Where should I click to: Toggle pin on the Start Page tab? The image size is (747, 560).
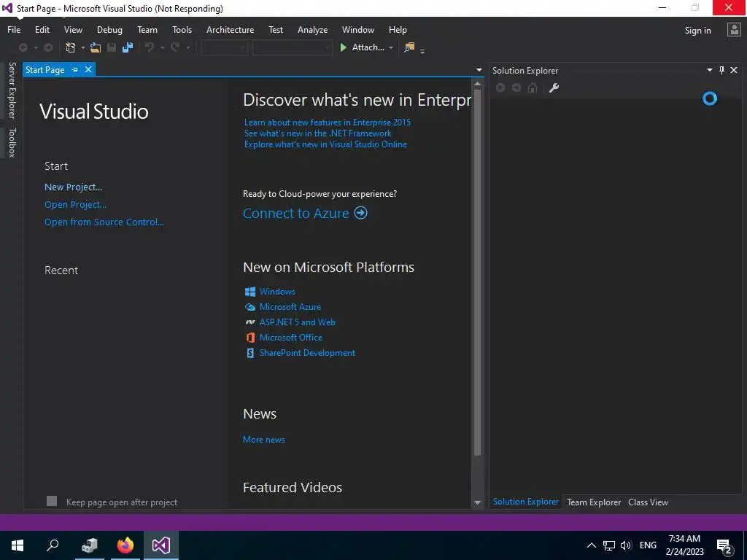[x=75, y=70]
